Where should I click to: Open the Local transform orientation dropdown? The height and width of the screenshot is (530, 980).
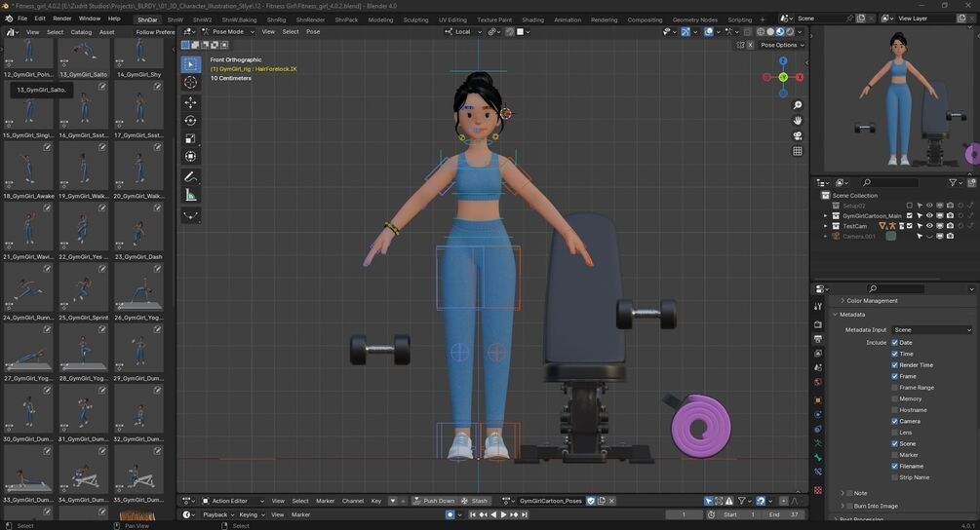[x=463, y=32]
